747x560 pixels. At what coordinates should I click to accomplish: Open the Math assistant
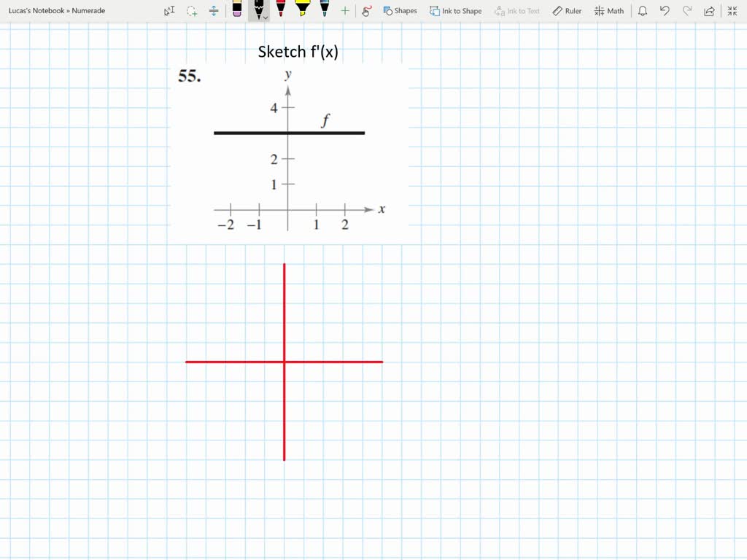pos(609,10)
